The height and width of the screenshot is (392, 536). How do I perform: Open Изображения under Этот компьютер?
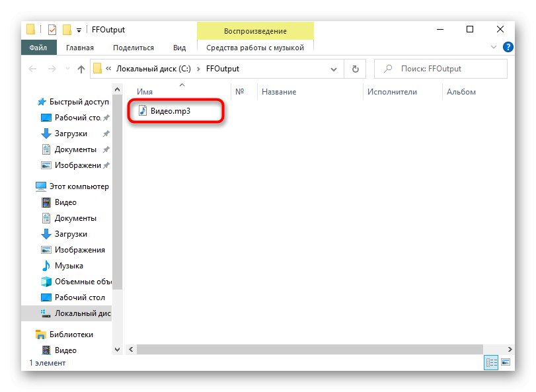73,250
